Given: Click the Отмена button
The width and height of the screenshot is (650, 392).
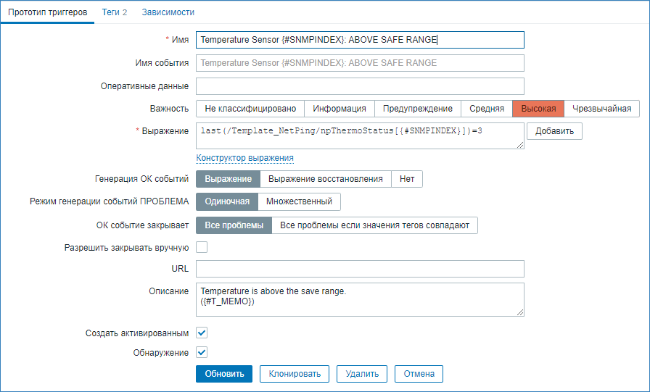Looking at the screenshot, I should (x=419, y=374).
